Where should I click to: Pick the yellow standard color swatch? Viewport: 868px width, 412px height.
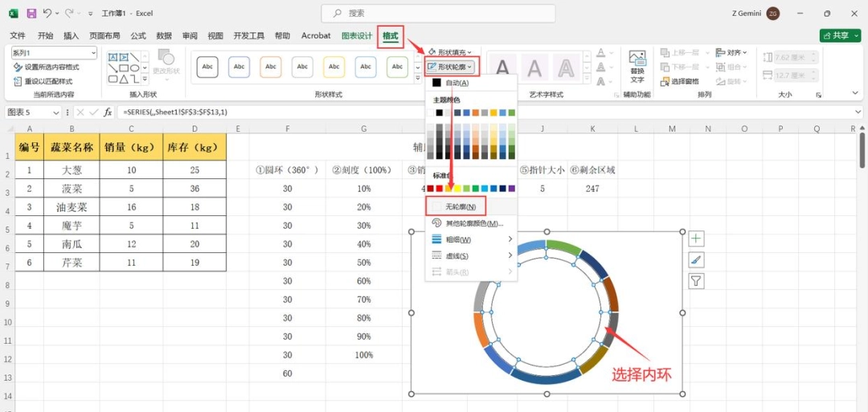(x=457, y=189)
